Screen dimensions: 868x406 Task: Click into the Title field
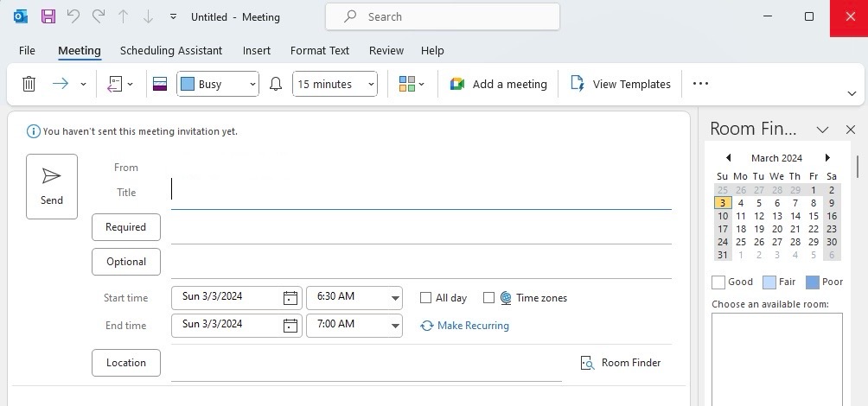(421, 192)
